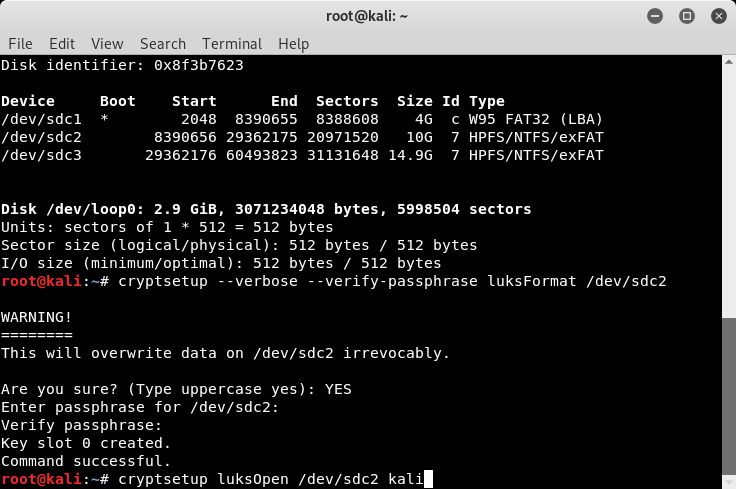Screen dimensions: 736x489
Task: Click the uppercase YES confirmation text
Action: [x=338, y=389]
